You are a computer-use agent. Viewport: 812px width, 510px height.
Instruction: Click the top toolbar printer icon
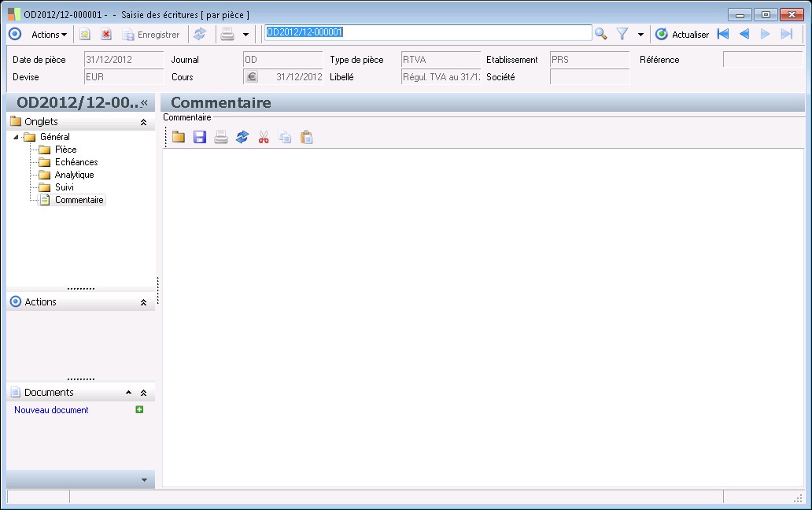pos(227,35)
